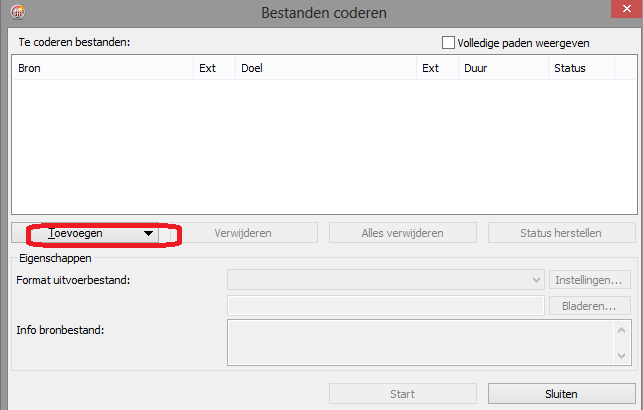Open the Toevoegen dropdown arrow
This screenshot has height=410, width=643.
[x=148, y=233]
